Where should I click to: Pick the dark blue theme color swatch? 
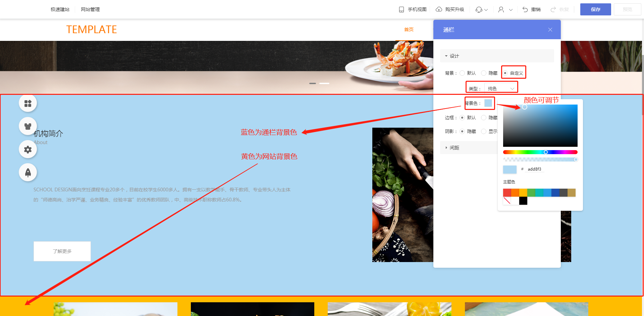coord(555,193)
